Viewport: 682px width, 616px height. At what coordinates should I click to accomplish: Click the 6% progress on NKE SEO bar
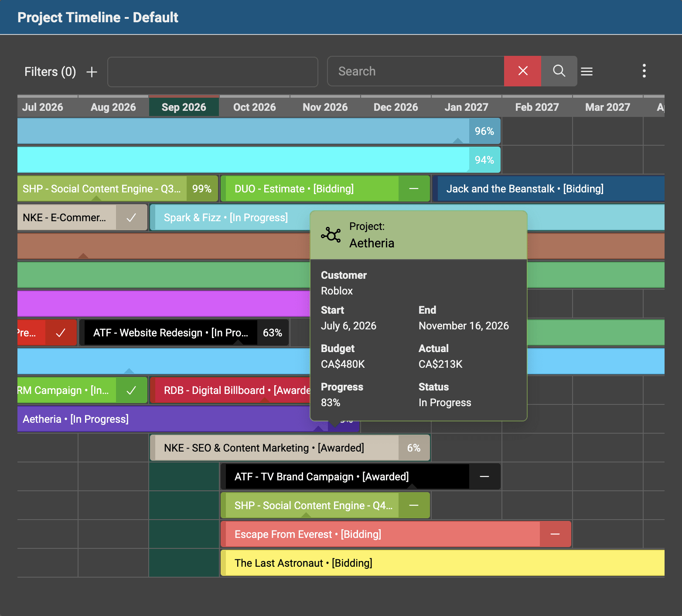pos(414,448)
